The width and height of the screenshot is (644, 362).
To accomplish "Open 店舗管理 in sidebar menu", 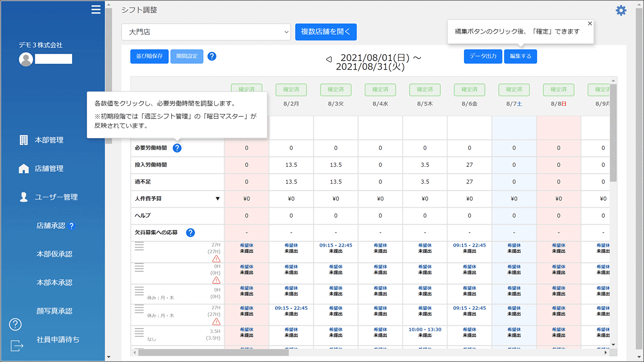I will pyautogui.click(x=49, y=168).
